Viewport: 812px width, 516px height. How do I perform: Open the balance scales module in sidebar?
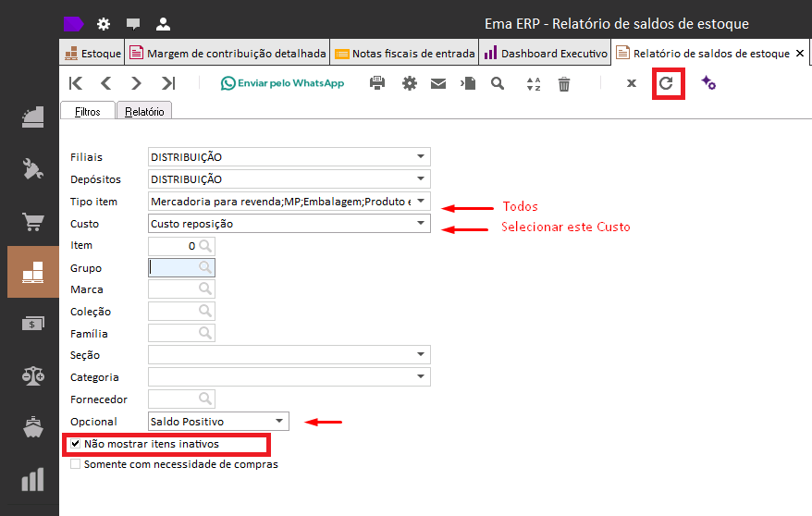coord(33,375)
